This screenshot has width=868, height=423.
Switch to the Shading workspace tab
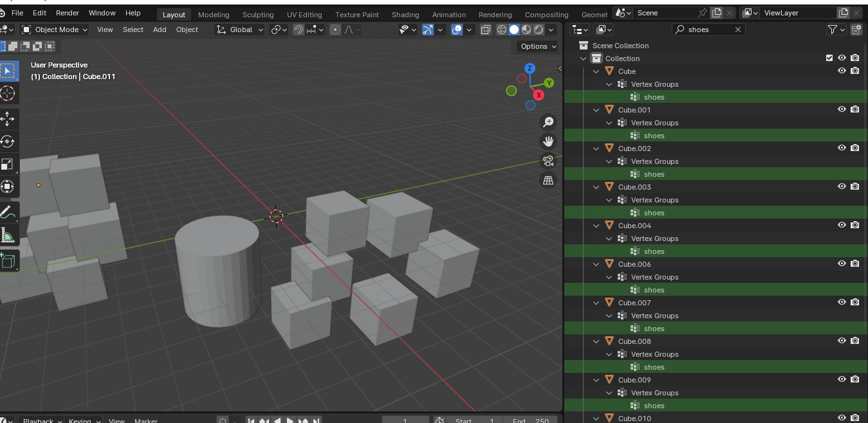point(405,15)
